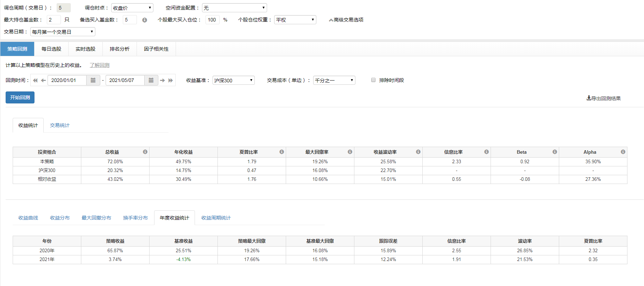Click the end date calendar icon
The height and width of the screenshot is (286, 644).
point(151,80)
